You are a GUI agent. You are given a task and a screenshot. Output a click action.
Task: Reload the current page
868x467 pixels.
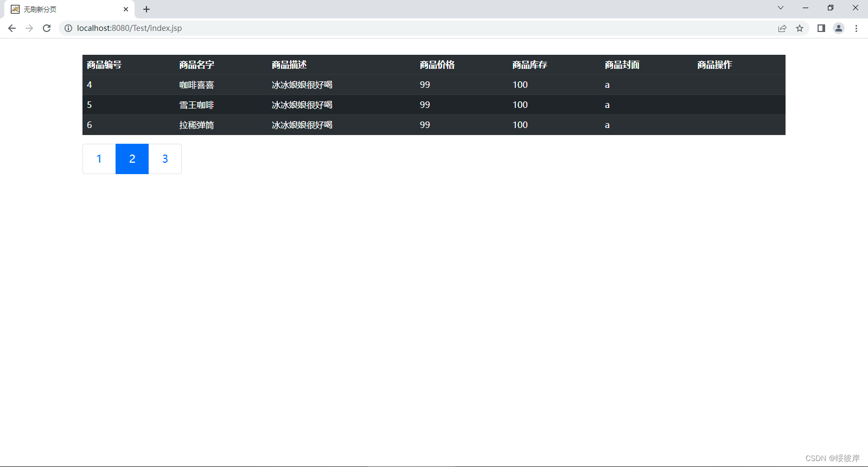tap(47, 28)
